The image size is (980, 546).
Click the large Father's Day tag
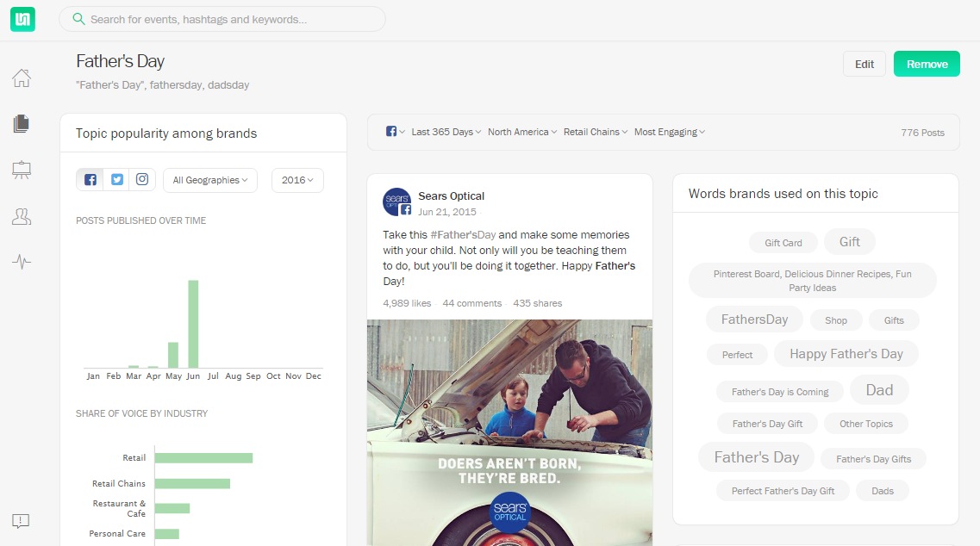756,457
